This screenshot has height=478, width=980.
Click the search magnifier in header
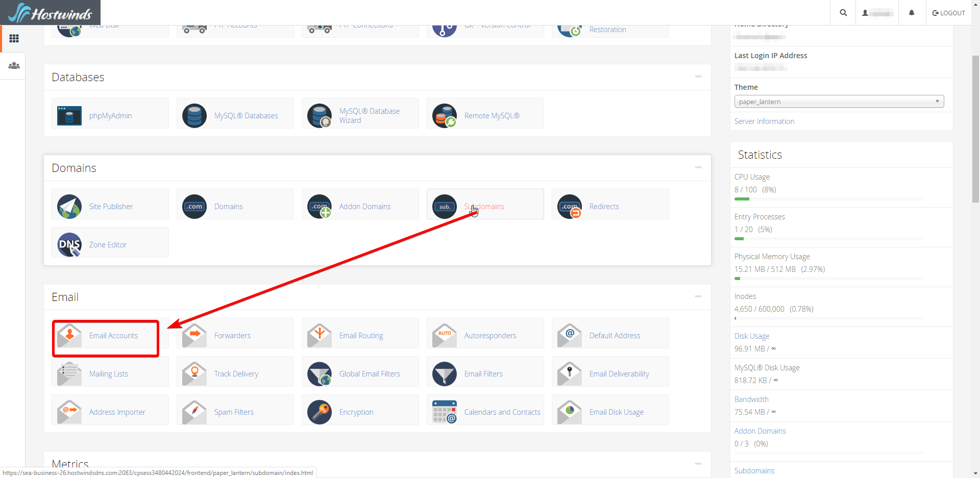pos(843,13)
